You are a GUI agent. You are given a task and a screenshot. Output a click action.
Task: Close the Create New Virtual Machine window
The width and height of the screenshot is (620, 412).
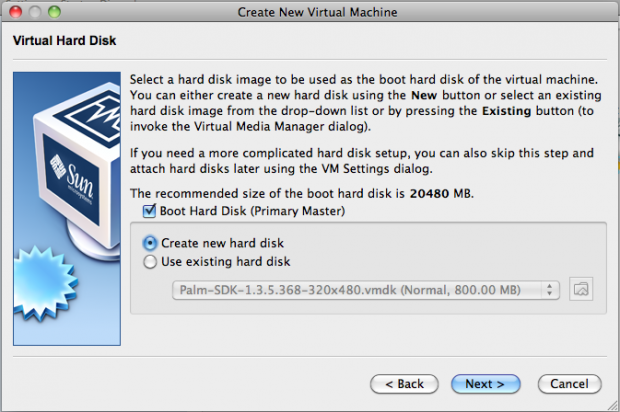pos(15,12)
